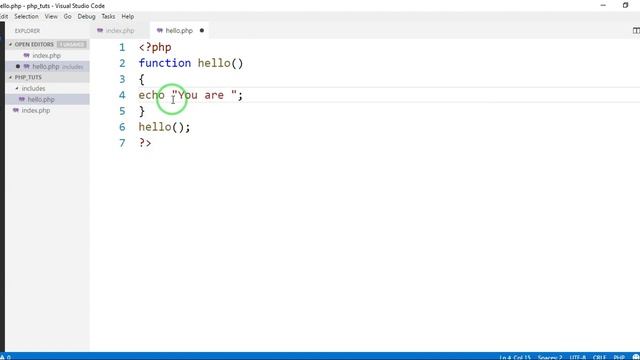This screenshot has width=640, height=360.
Task: Click line number 4 in gutter
Action: pos(122,95)
